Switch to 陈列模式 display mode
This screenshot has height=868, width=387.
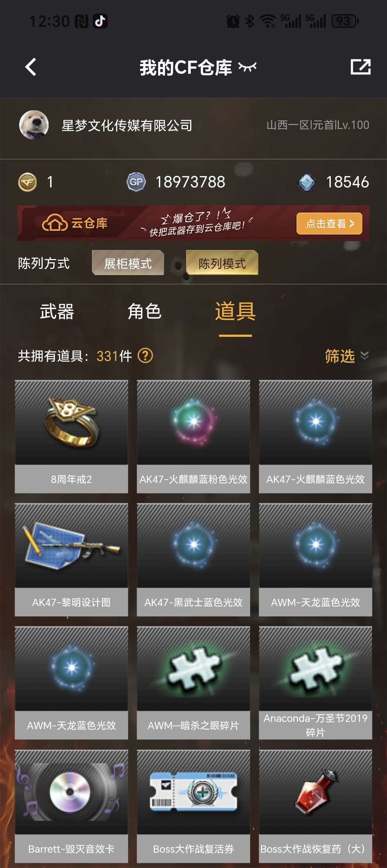click(x=222, y=263)
